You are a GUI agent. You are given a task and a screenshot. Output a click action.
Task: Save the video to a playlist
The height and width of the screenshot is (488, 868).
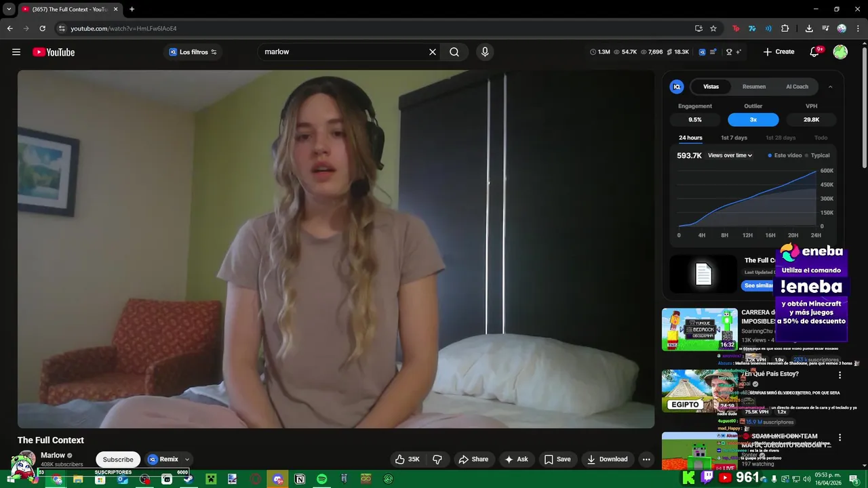point(557,460)
